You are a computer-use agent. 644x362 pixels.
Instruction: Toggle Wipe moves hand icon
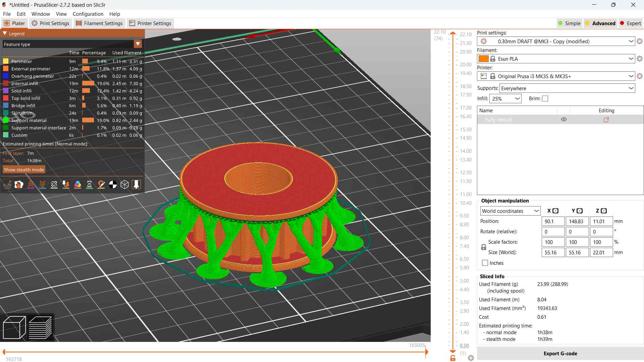pyautogui.click(x=19, y=184)
